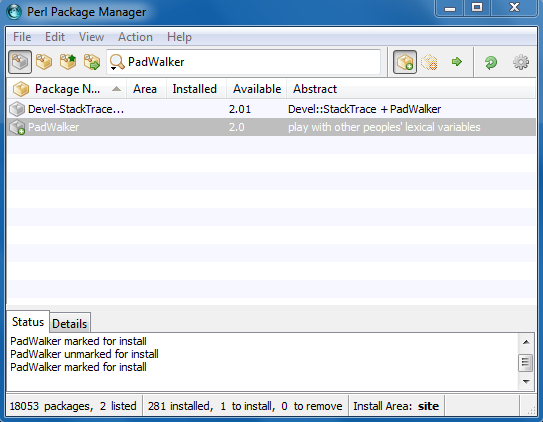Select the PadWalker package row
The image size is (543, 422).
coord(271,127)
